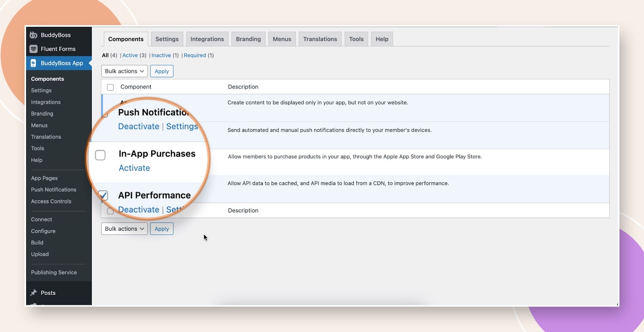Filter components by Inactive

[161, 56]
